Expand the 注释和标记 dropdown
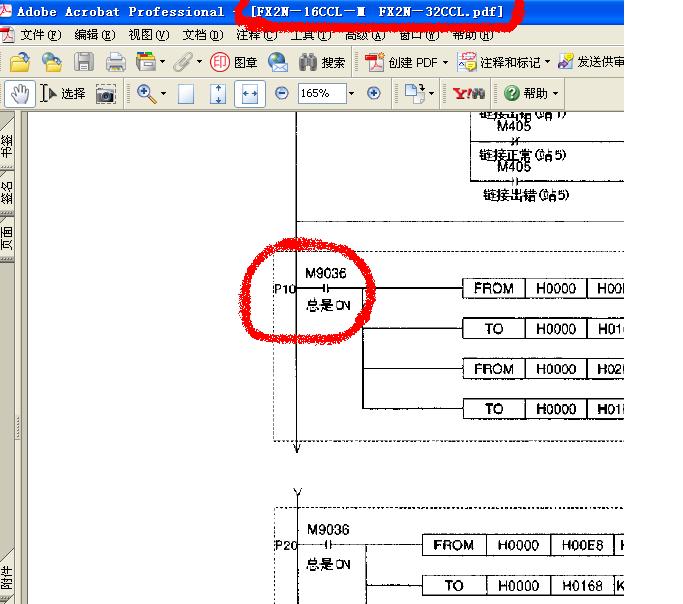Viewport: 683px width, 604px height. point(548,62)
